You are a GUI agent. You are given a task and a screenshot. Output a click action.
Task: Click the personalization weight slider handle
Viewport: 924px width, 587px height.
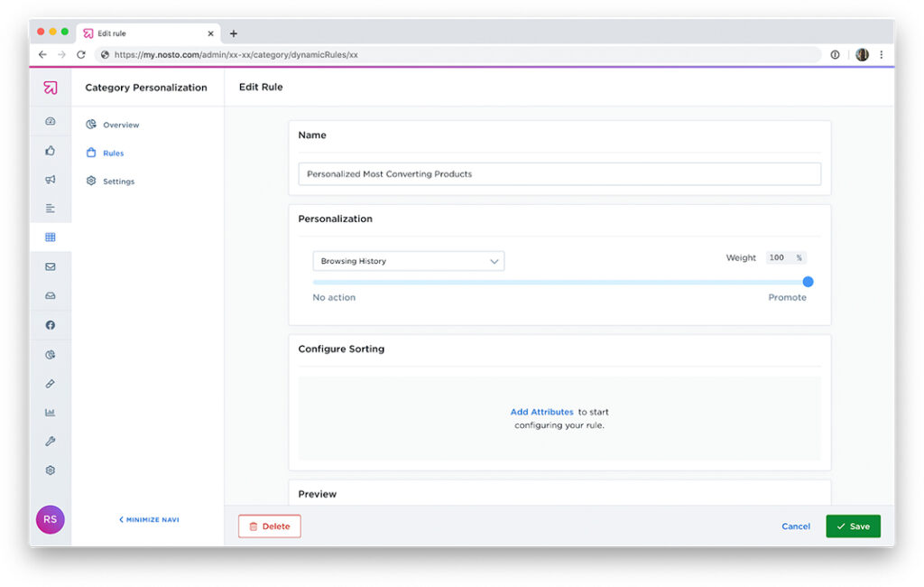808,282
